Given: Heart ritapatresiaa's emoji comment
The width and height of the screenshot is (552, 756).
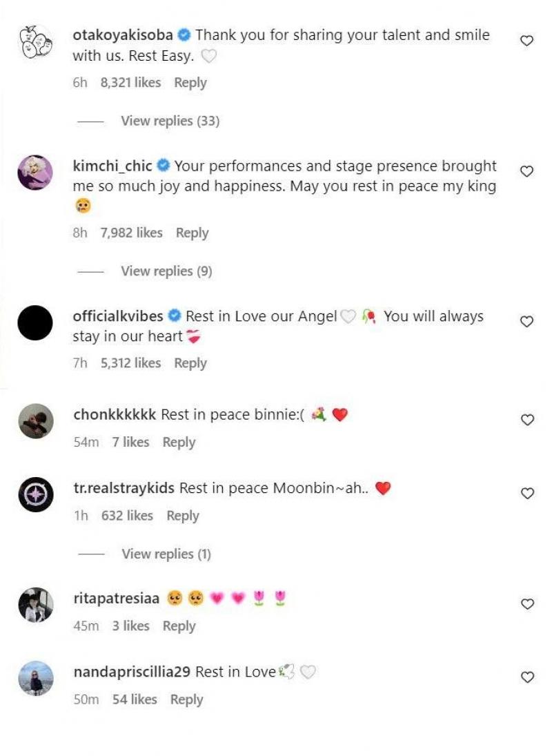Looking at the screenshot, I should click(526, 604).
